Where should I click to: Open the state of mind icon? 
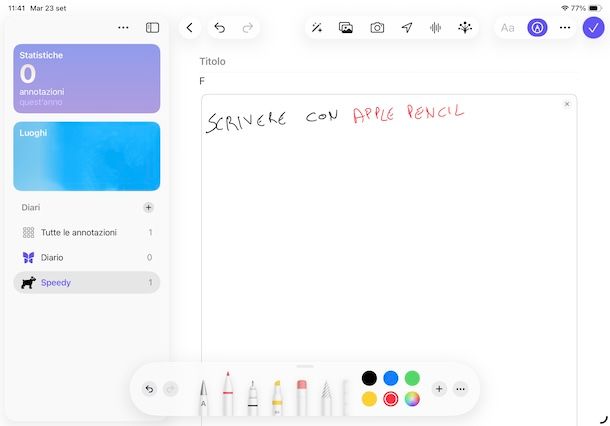pyautogui.click(x=465, y=28)
